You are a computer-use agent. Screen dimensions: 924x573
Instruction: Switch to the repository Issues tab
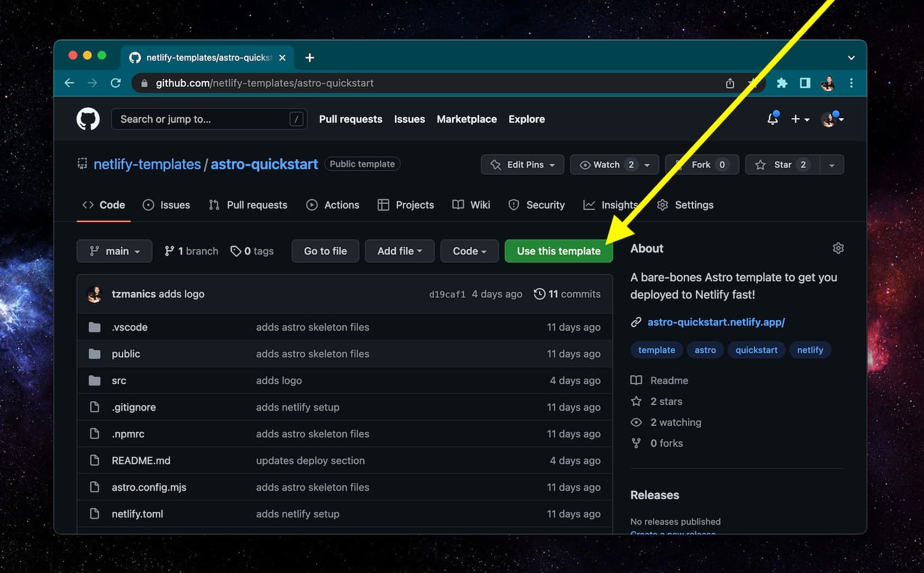click(166, 205)
